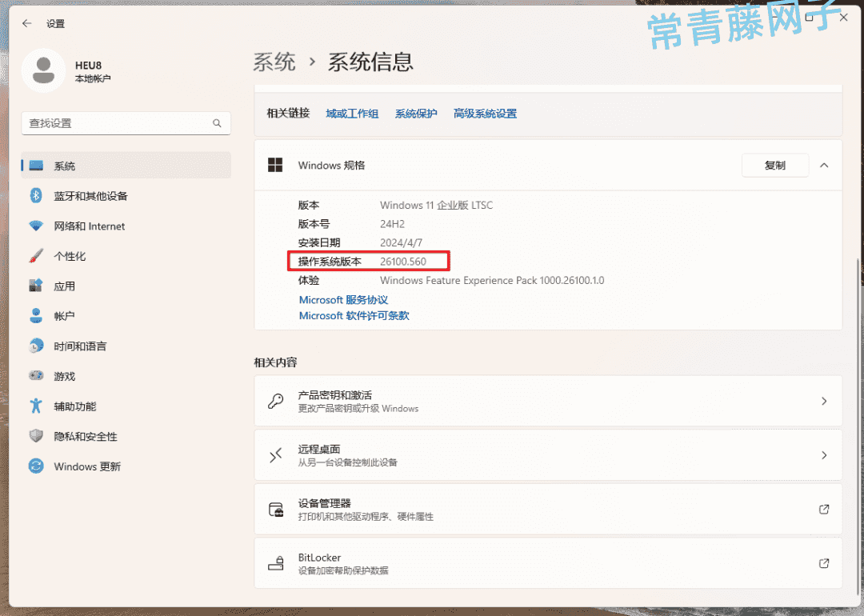Screen dimensions: 864x616
Task: Open the HEU8 user avatar
Action: tap(43, 70)
